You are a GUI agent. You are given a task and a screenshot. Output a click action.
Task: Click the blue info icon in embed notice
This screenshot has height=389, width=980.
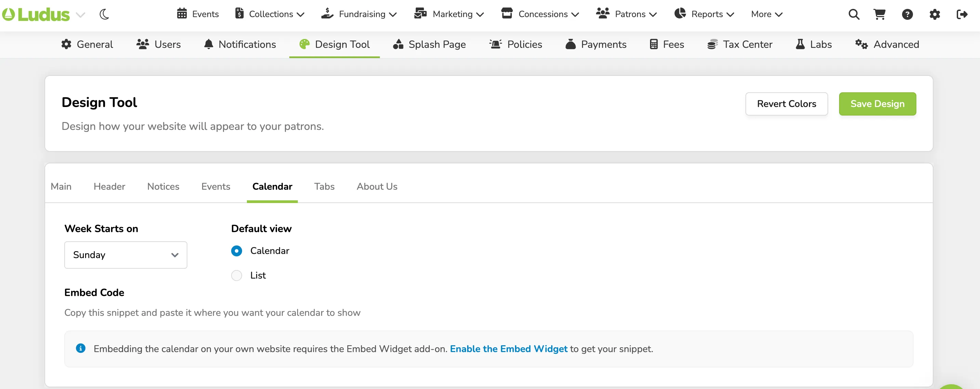81,348
